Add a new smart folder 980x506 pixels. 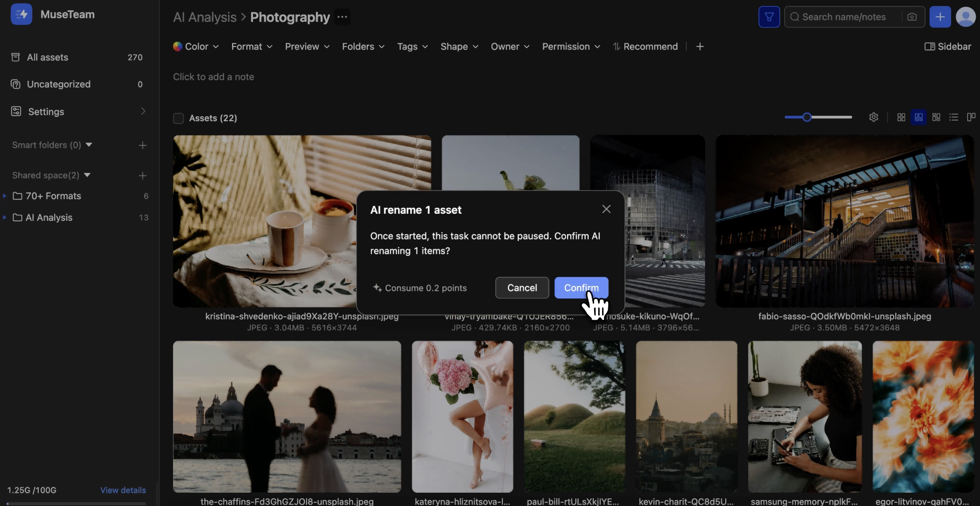[x=142, y=145]
